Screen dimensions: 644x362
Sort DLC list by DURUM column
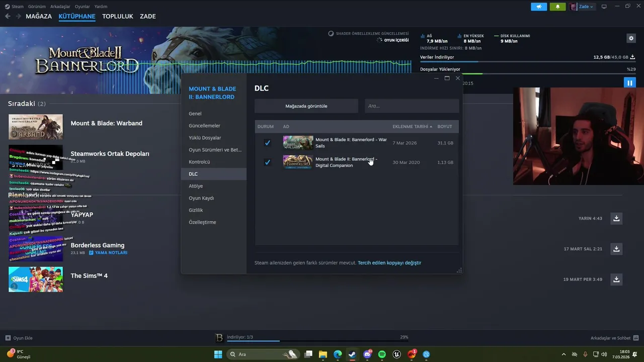tap(266, 127)
